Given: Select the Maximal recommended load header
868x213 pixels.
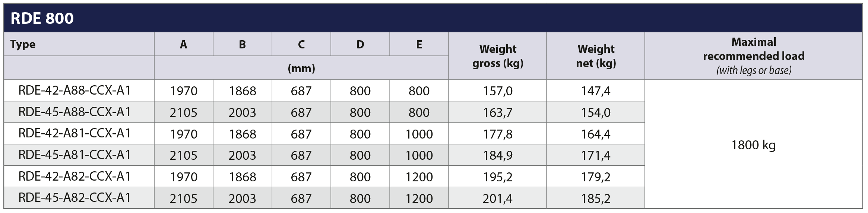Looking at the screenshot, I should coord(754,56).
